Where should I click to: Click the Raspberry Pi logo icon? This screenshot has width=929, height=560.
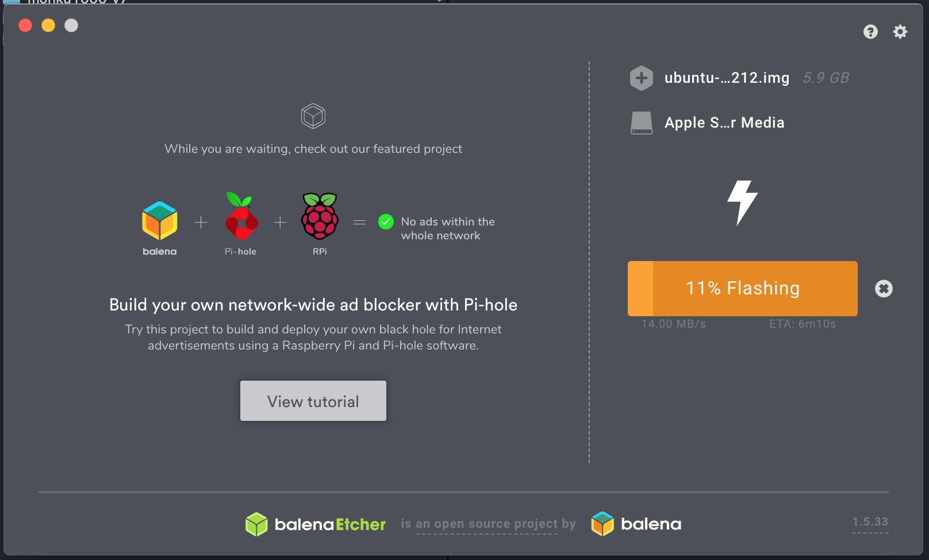pyautogui.click(x=320, y=217)
